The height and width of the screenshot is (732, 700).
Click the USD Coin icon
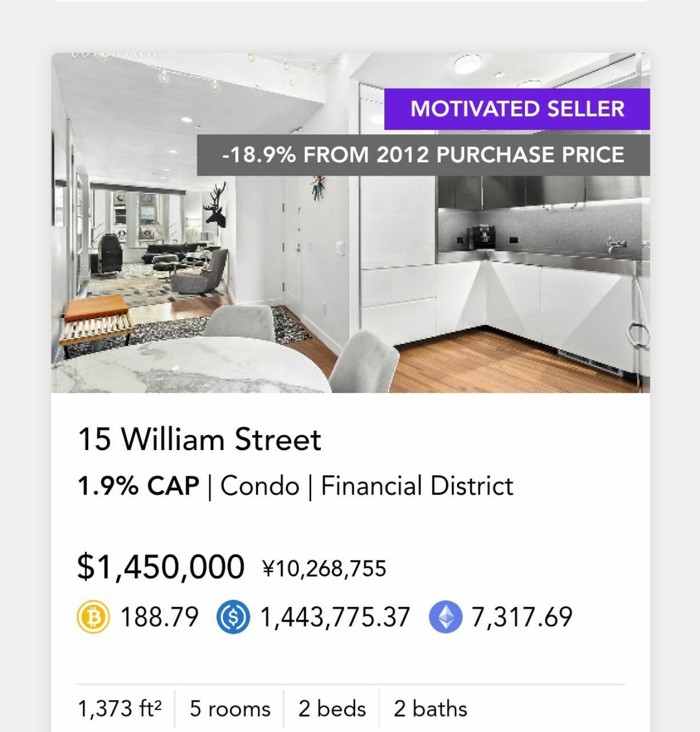click(233, 618)
